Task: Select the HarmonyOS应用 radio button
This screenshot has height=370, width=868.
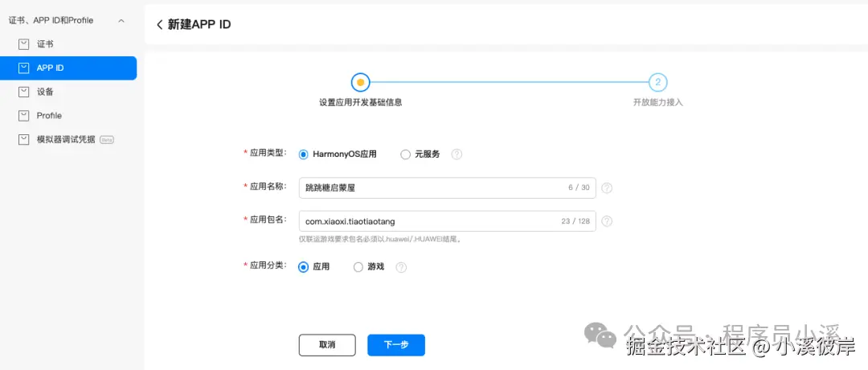Action: pos(304,154)
